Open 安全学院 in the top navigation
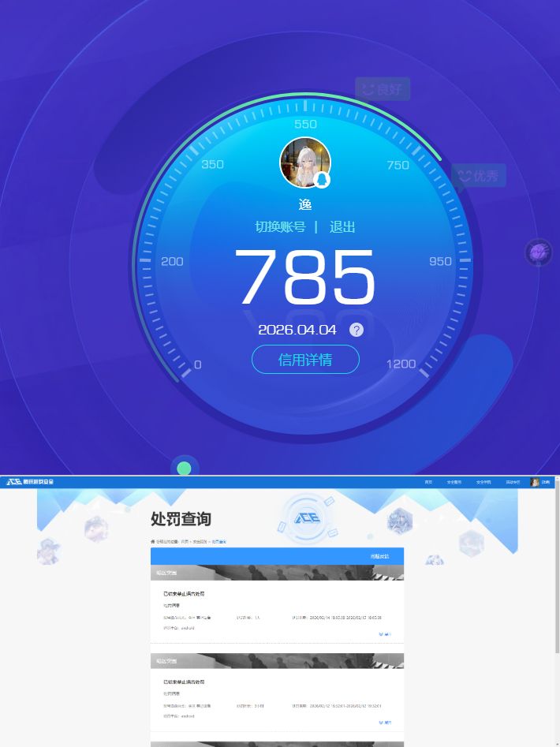The width and height of the screenshot is (560, 747). click(483, 482)
